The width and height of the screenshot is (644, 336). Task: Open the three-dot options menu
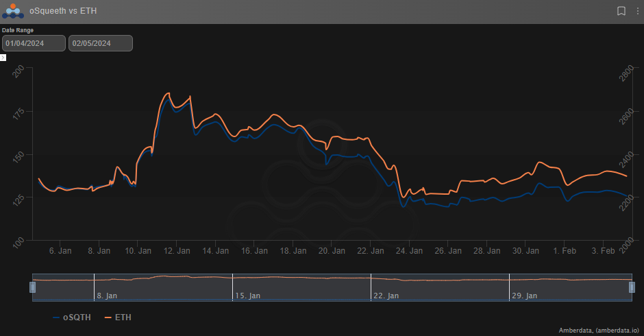point(637,11)
